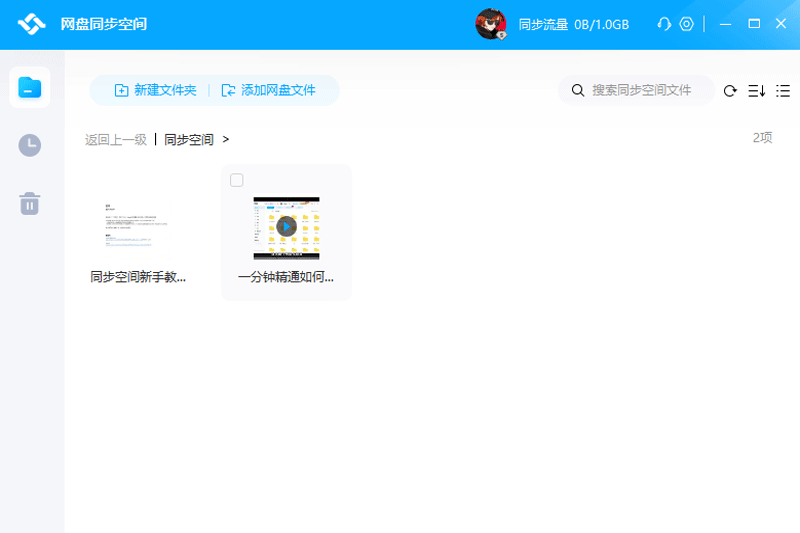The height and width of the screenshot is (533, 800).
Task: Click the user avatar in title bar
Action: coord(490,24)
